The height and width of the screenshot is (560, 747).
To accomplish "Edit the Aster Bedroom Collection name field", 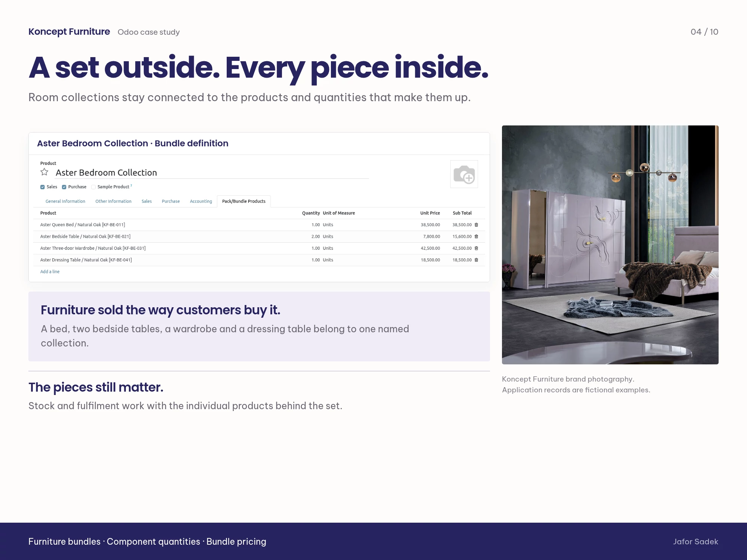I will click(212, 172).
